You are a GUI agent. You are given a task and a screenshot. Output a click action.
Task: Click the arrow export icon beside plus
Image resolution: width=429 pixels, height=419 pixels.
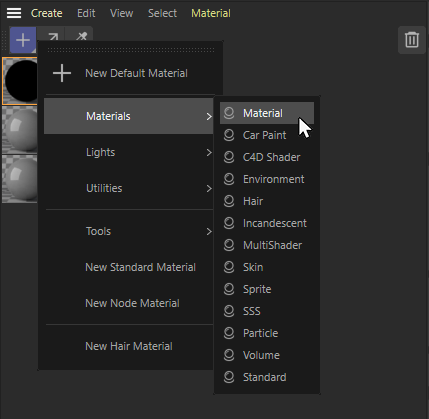tap(53, 35)
